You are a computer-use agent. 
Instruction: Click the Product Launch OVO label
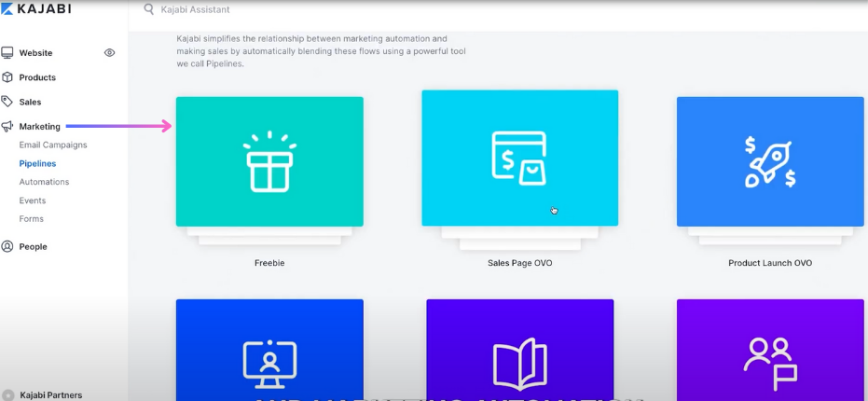pyautogui.click(x=770, y=263)
